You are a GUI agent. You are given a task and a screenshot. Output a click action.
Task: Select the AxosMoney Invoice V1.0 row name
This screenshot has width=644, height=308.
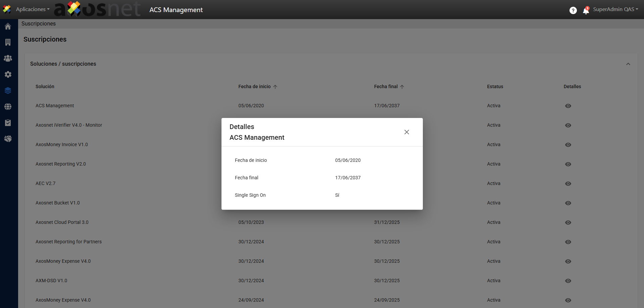point(62,144)
